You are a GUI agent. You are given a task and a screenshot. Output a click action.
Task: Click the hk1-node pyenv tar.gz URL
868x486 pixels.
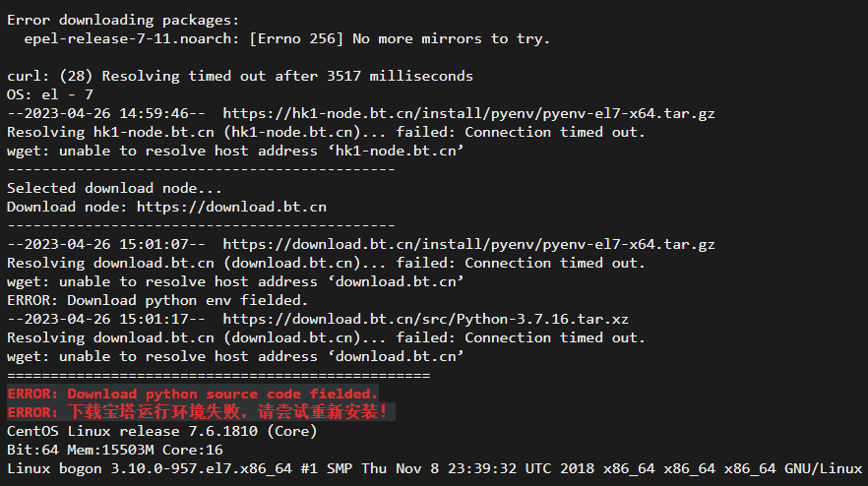click(468, 113)
